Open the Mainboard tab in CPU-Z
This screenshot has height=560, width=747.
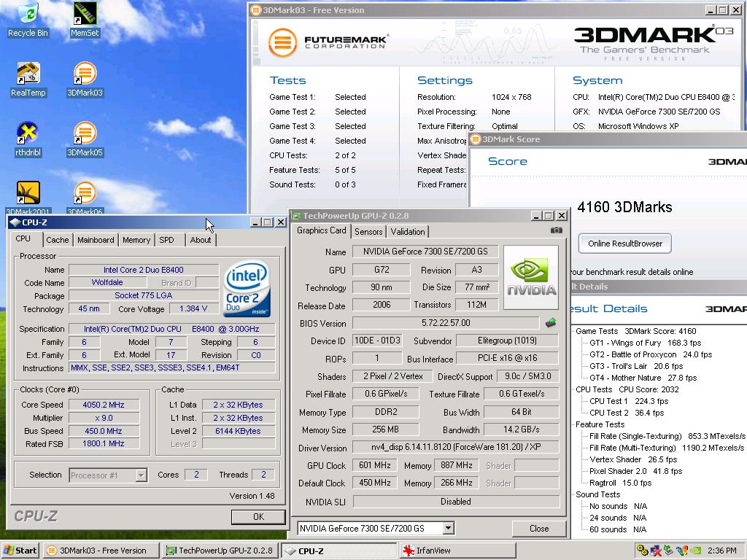pyautogui.click(x=96, y=240)
